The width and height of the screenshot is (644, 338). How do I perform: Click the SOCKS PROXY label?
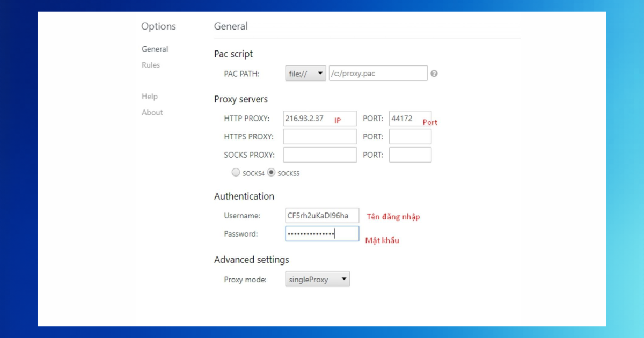coord(250,155)
